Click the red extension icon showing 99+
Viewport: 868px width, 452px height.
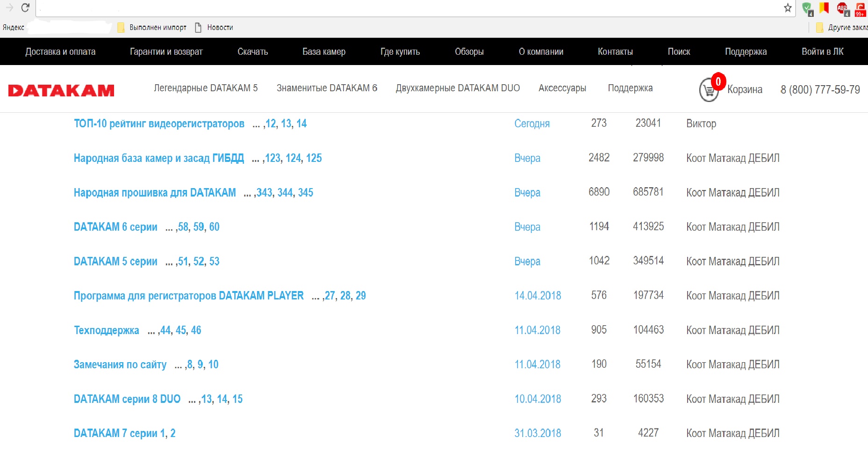(860, 8)
